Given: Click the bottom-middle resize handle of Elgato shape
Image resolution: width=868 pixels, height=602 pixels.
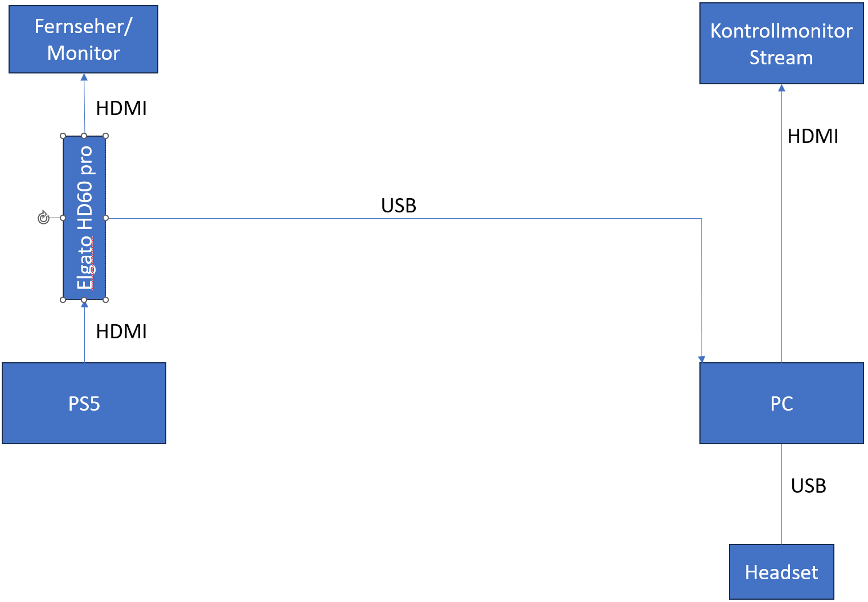Looking at the screenshot, I should click(x=84, y=300).
